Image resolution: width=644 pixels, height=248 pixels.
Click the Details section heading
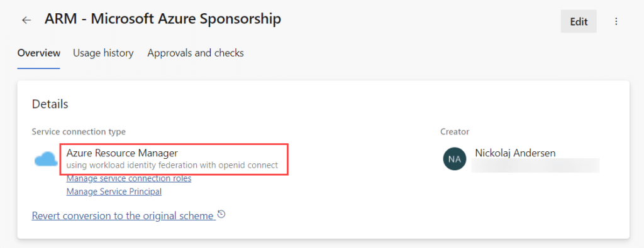point(50,104)
